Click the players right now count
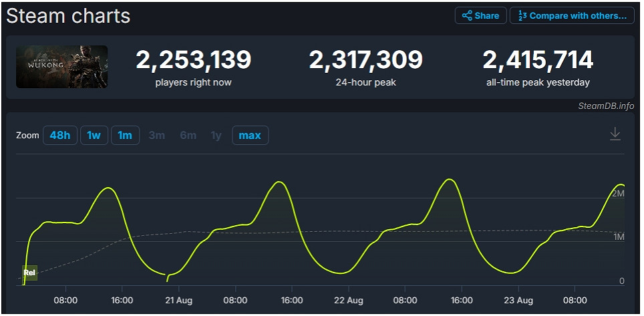The width and height of the screenshot is (644, 316). coord(194,60)
